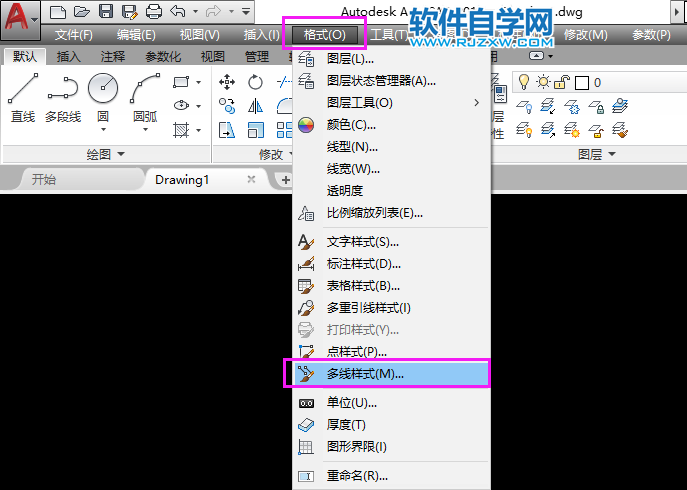This screenshot has height=490, width=687.
Task: Choose 单位(U)... units entry
Action: click(x=391, y=403)
